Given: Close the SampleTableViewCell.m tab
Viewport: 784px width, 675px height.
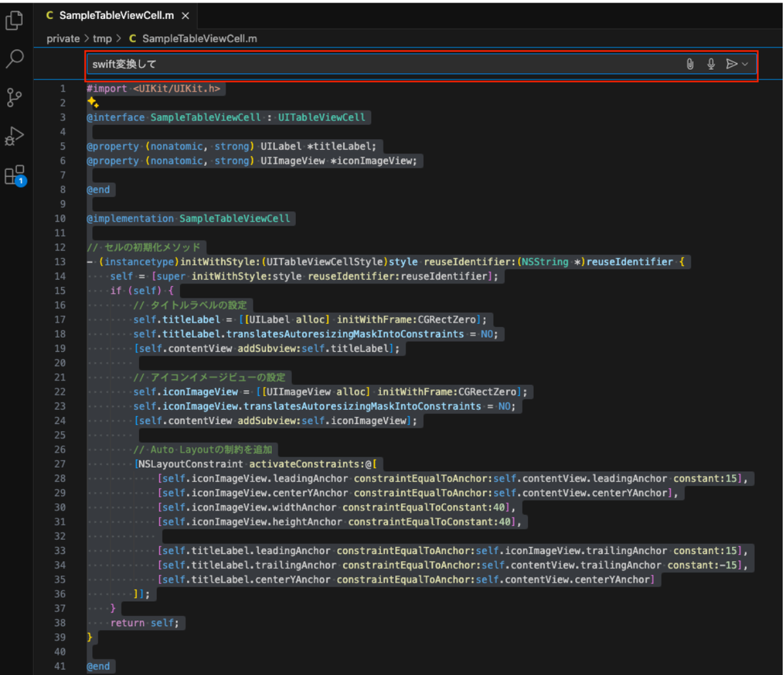Looking at the screenshot, I should [x=186, y=15].
